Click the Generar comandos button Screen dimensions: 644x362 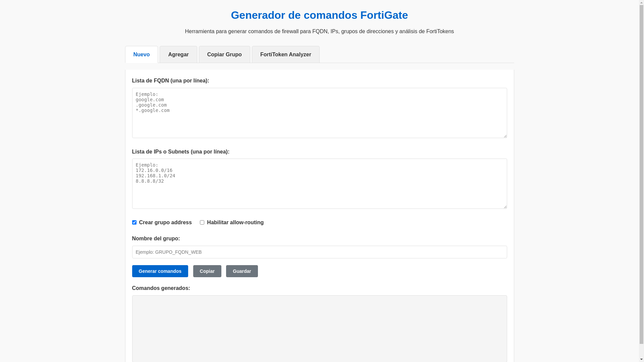point(160,271)
